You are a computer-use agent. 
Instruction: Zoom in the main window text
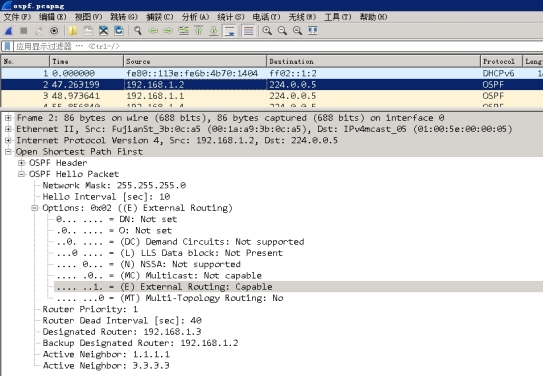click(x=267, y=31)
